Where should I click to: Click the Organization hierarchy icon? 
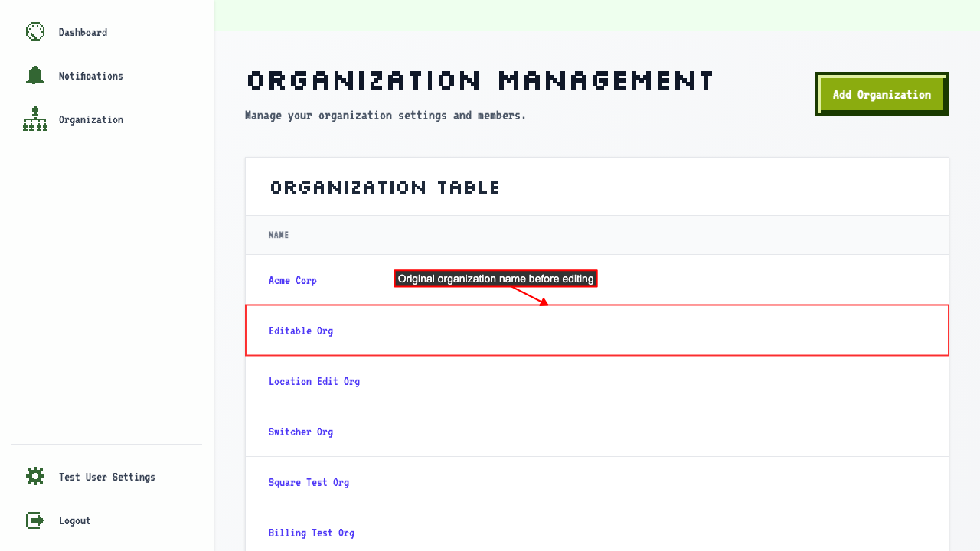[35, 119]
